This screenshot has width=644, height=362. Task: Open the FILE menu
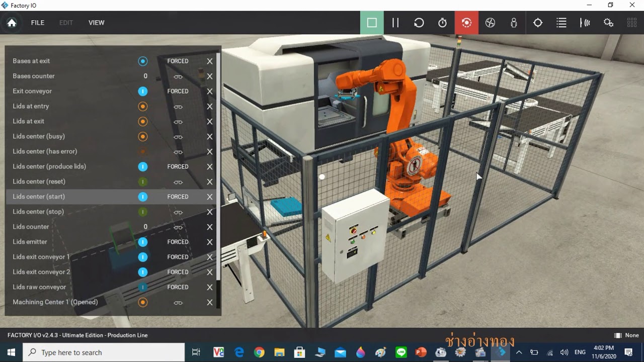tap(38, 23)
